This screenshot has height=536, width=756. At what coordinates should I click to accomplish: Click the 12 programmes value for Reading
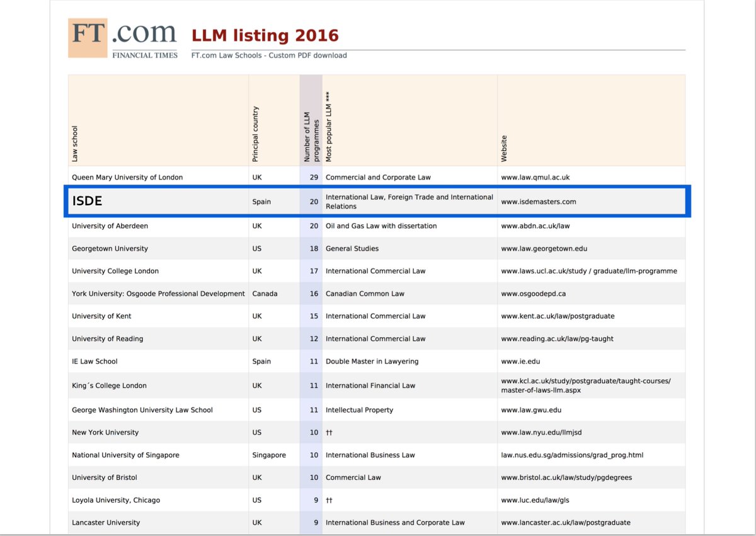pos(314,339)
